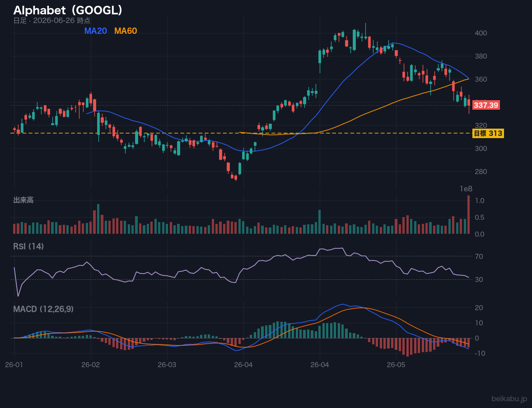
Task: Click the 360 price axis label
Action: pos(481,79)
